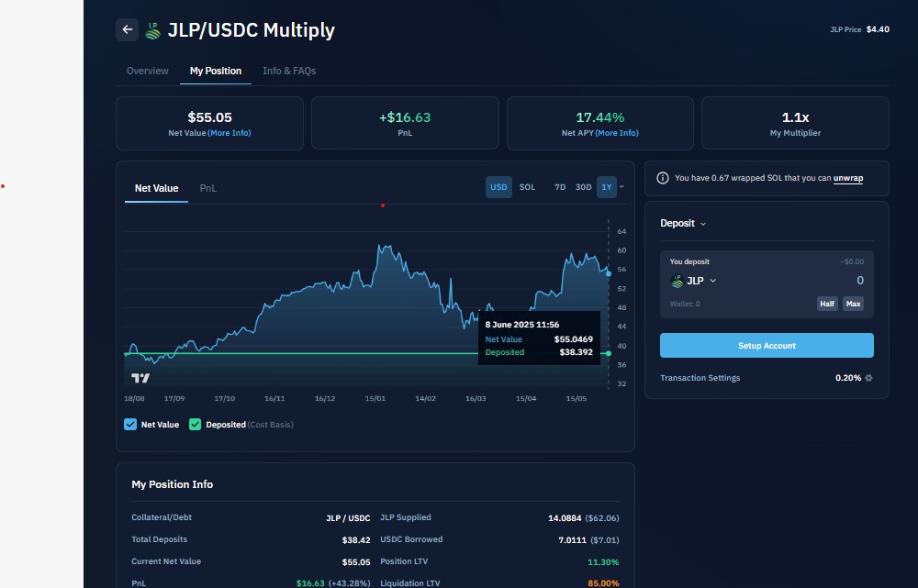The height and width of the screenshot is (588, 918).
Task: Switch to PnL chart tab
Action: click(x=207, y=188)
